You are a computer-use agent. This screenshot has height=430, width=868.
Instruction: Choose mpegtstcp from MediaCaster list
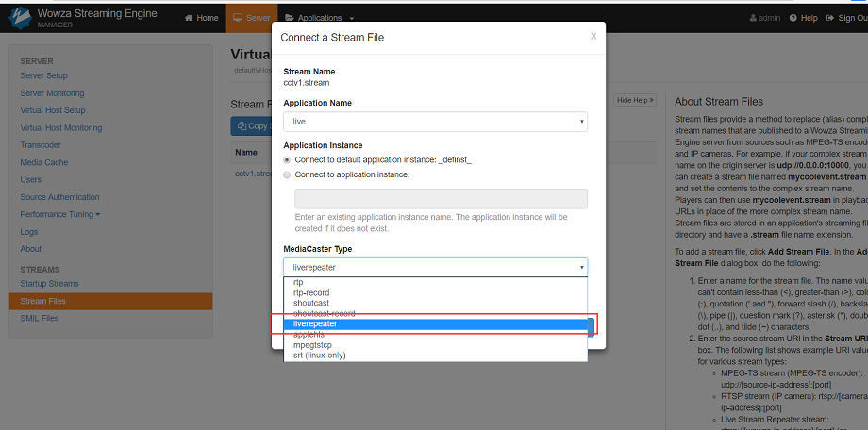[x=435, y=345]
